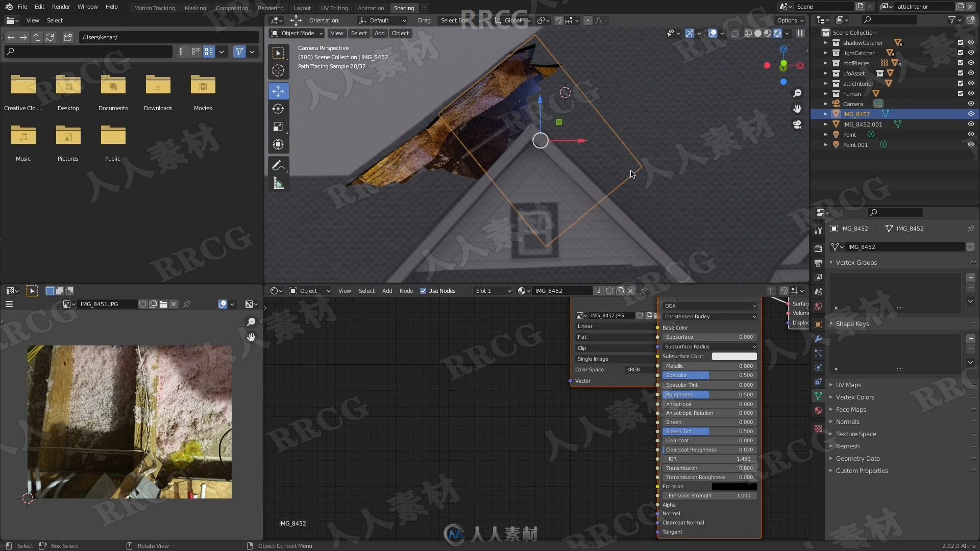Select the Measure ruler tool

[278, 183]
